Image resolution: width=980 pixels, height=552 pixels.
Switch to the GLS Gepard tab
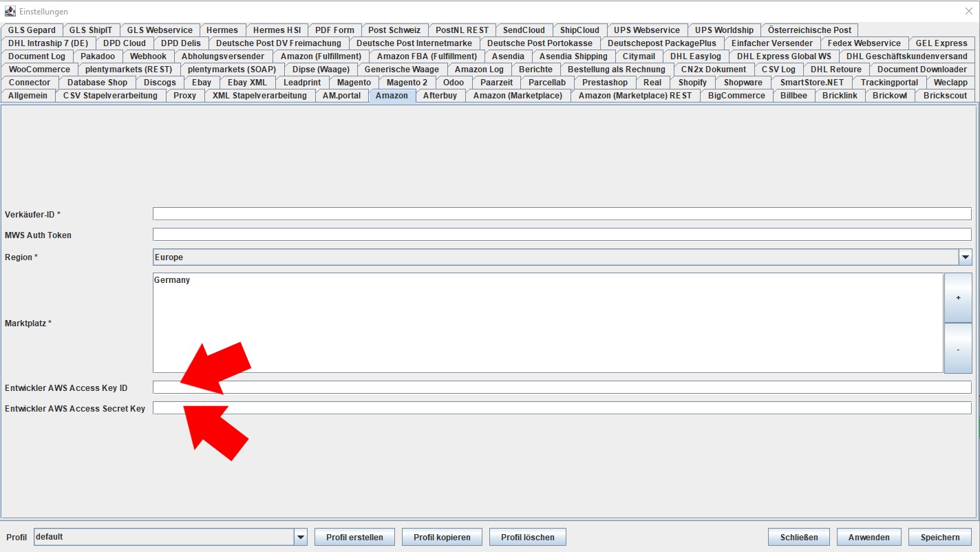point(32,30)
